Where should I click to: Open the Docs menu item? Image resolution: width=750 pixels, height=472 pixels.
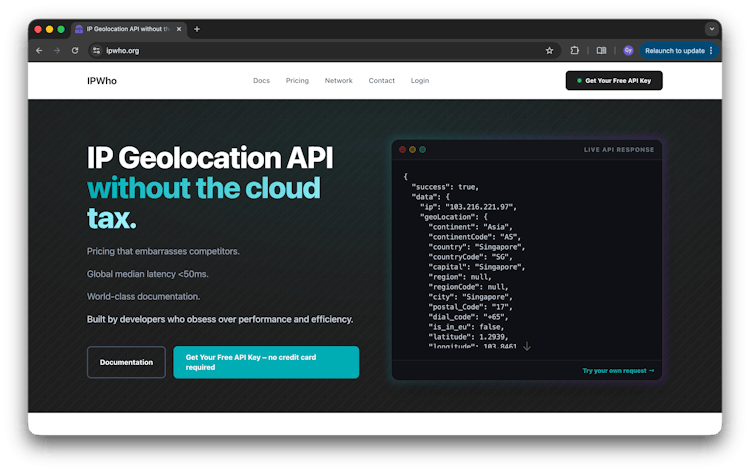coord(261,81)
